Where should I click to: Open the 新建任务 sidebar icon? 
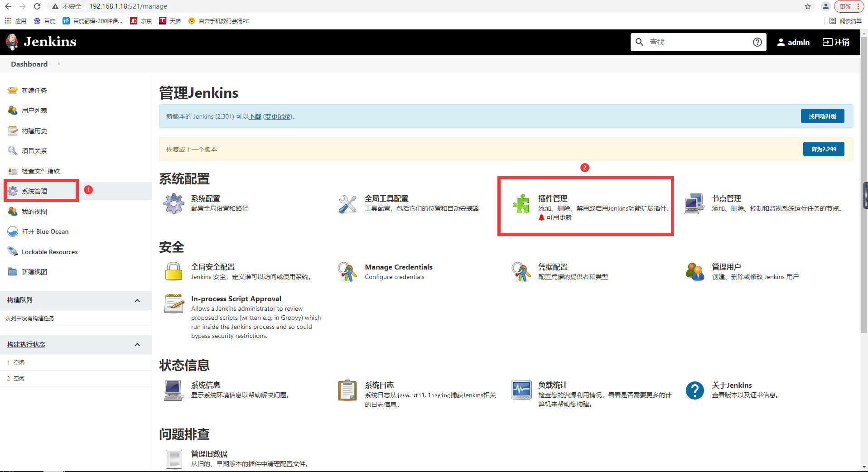(x=13, y=90)
